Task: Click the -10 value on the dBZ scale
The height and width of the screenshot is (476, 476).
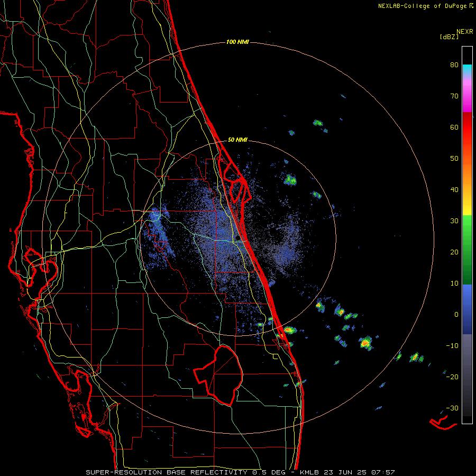Action: pos(452,346)
